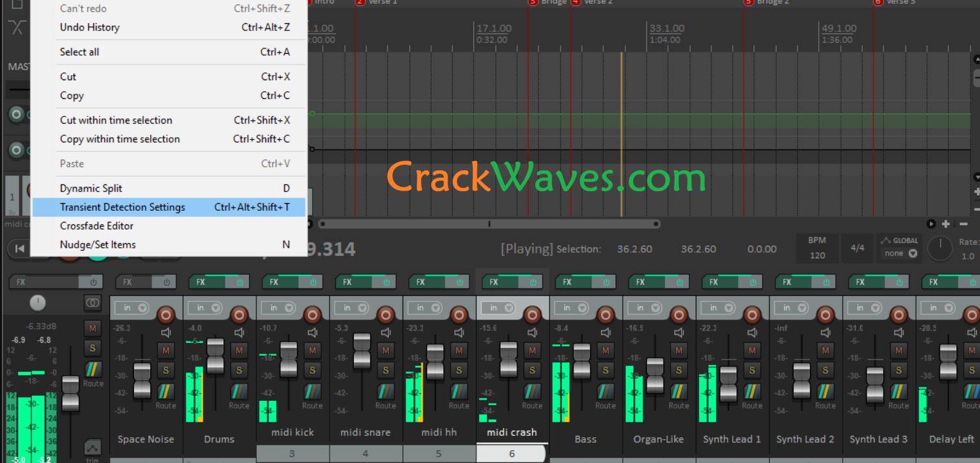Click the BPM 120 tempo field

point(817,255)
